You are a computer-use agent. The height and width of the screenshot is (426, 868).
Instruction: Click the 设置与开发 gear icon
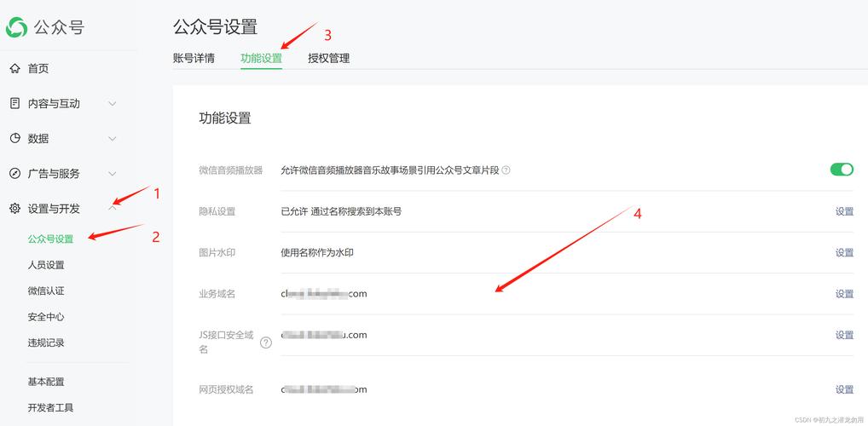pyautogui.click(x=14, y=208)
